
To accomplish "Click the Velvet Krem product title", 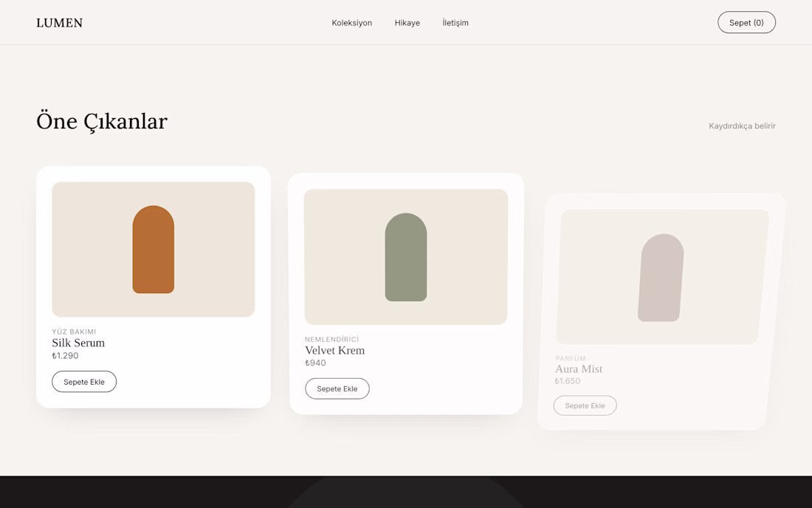I will tap(334, 350).
